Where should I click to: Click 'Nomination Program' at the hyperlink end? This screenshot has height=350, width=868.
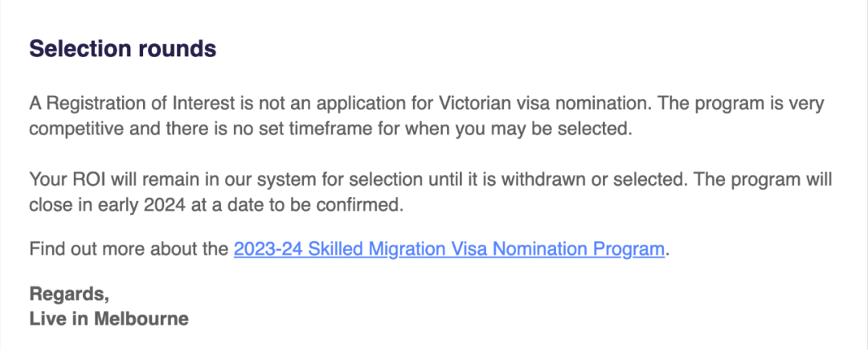pos(579,249)
